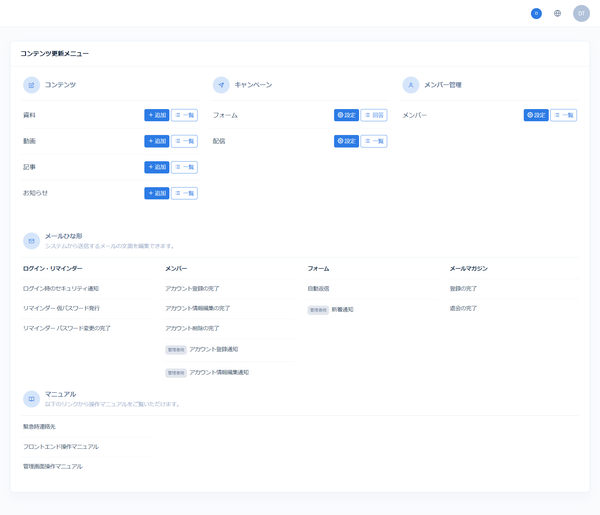Open アカウント削除の完了 template
This screenshot has width=600, height=515.
pyautogui.click(x=192, y=328)
